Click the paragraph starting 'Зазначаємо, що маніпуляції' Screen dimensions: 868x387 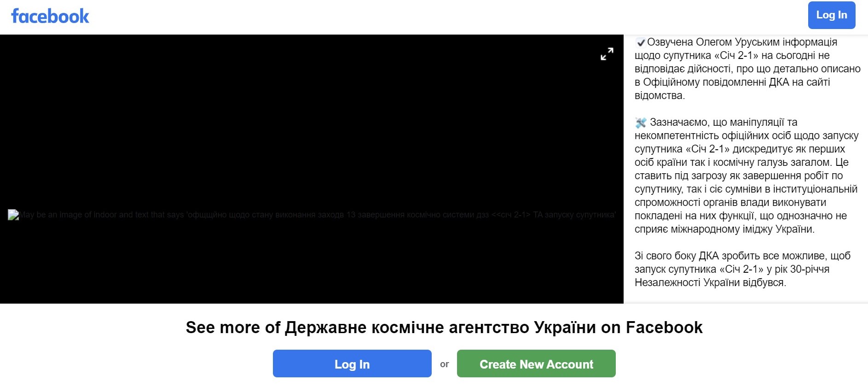(x=746, y=176)
